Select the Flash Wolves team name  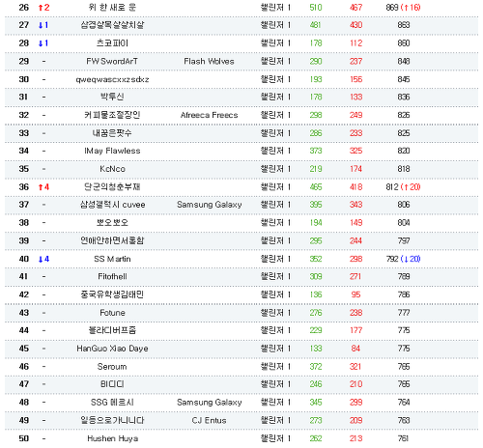[x=209, y=61]
